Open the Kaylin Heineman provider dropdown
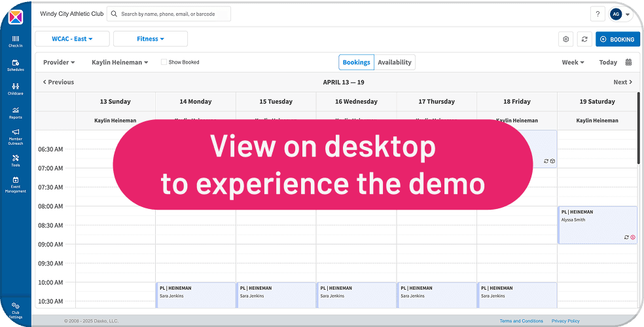This screenshot has width=644, height=327. tap(120, 62)
